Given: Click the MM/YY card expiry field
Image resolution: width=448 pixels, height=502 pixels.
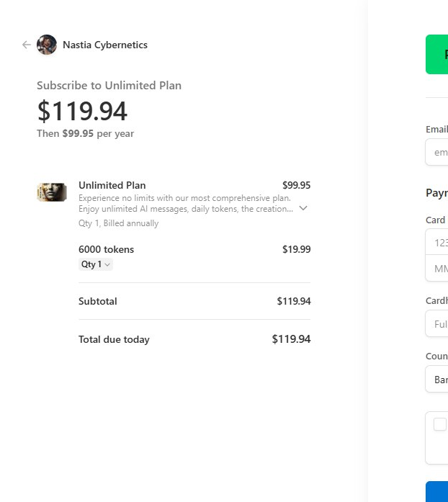Looking at the screenshot, I should tap(437, 269).
